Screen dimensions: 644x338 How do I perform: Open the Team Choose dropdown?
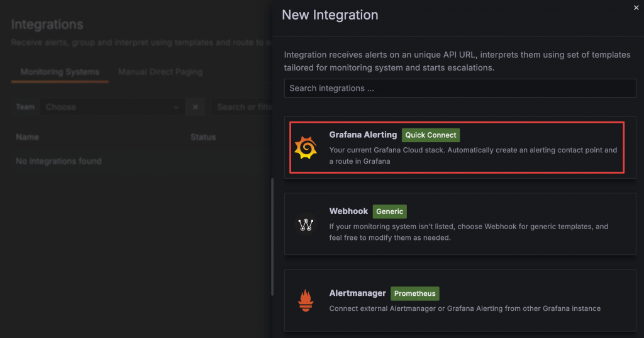click(x=112, y=107)
